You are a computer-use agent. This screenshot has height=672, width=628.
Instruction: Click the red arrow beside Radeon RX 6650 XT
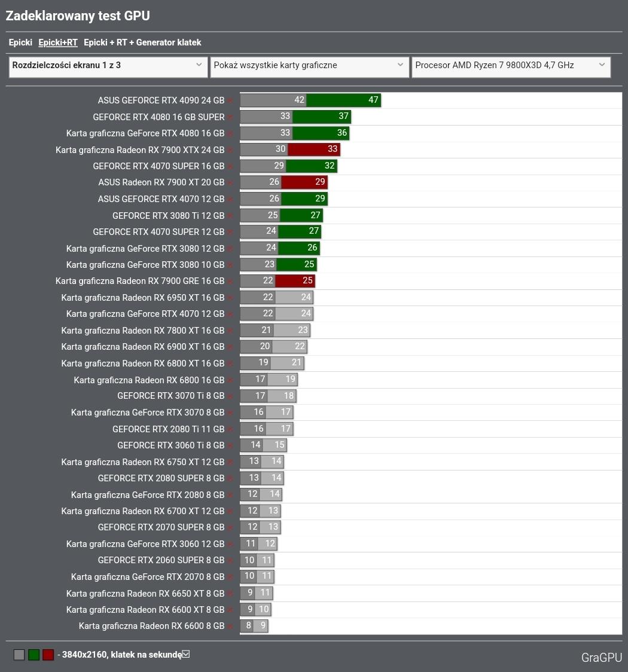click(230, 594)
